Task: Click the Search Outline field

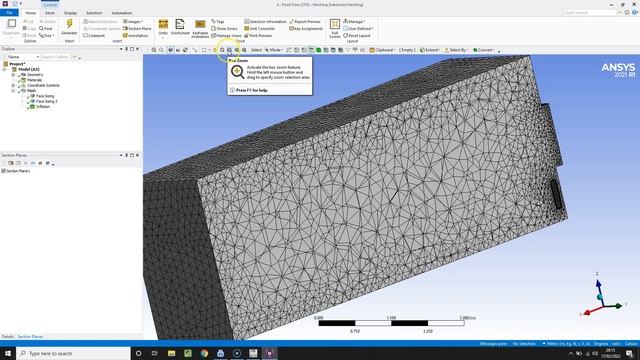Action: tap(55, 57)
